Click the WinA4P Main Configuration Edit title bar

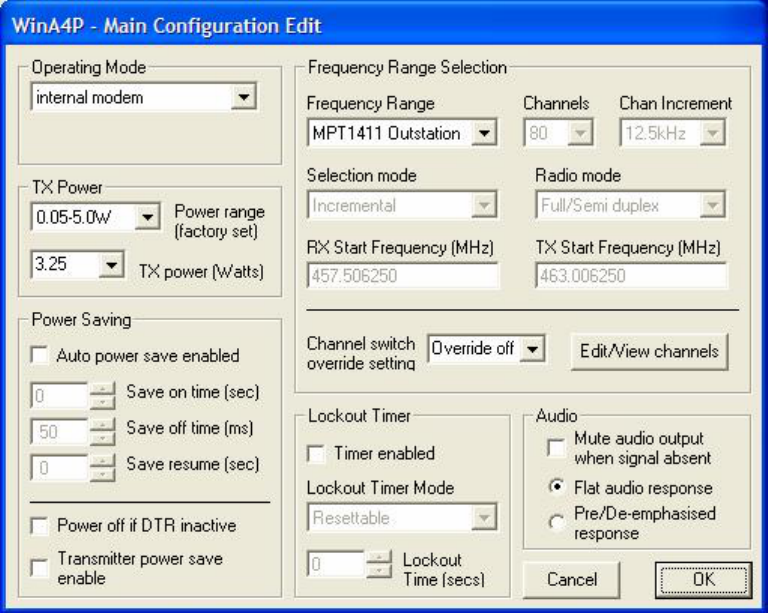click(384, 24)
